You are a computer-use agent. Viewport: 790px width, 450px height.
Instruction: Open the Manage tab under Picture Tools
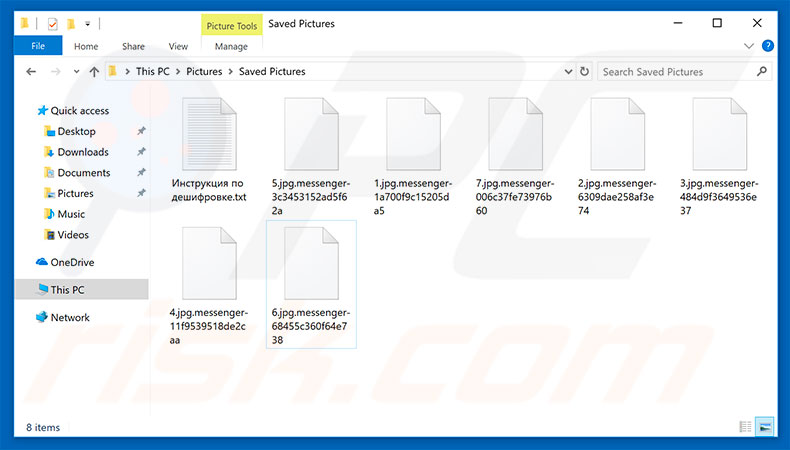tap(231, 46)
